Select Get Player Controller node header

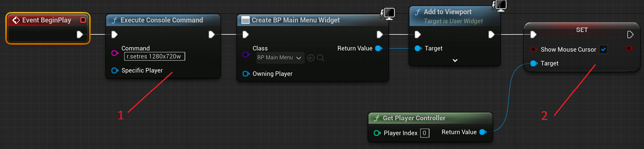point(430,118)
